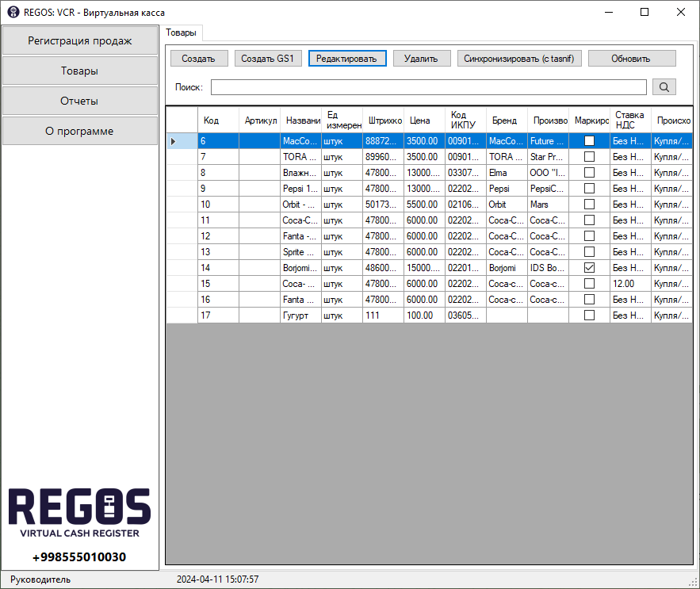Image resolution: width=700 pixels, height=589 pixels.
Task: Click the Обновить button
Action: tap(631, 59)
